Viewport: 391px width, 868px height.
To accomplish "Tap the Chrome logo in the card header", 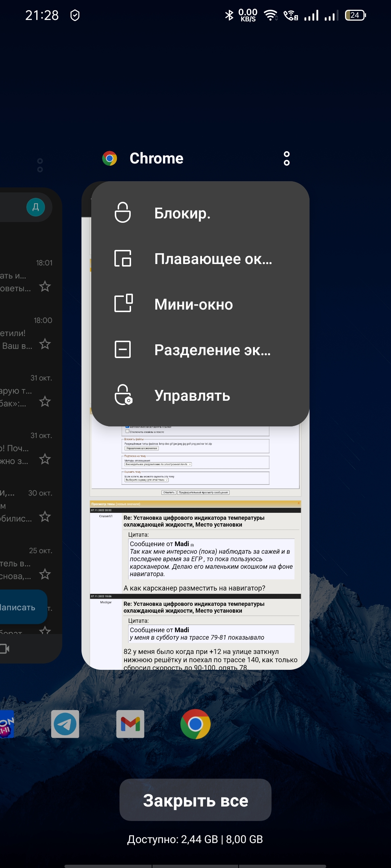I will (109, 158).
